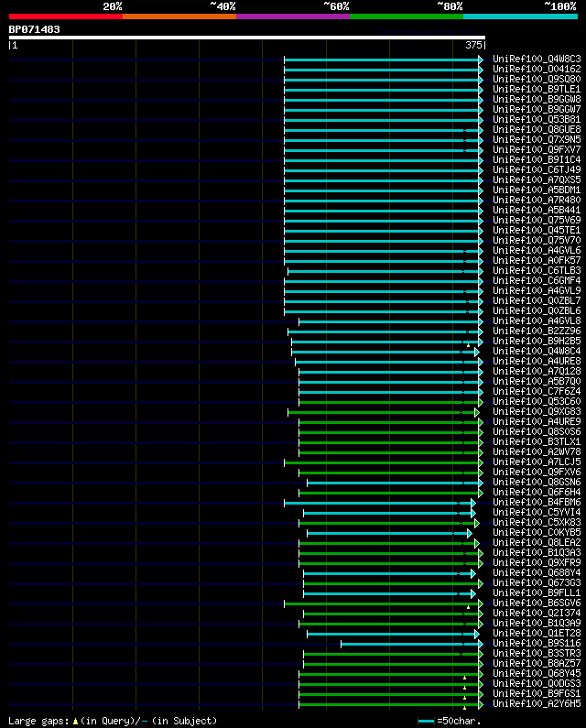Image resolution: width=586 pixels, height=728 pixels.
Task: Select the UniRef100_Q75V69 label
Action: (x=537, y=220)
